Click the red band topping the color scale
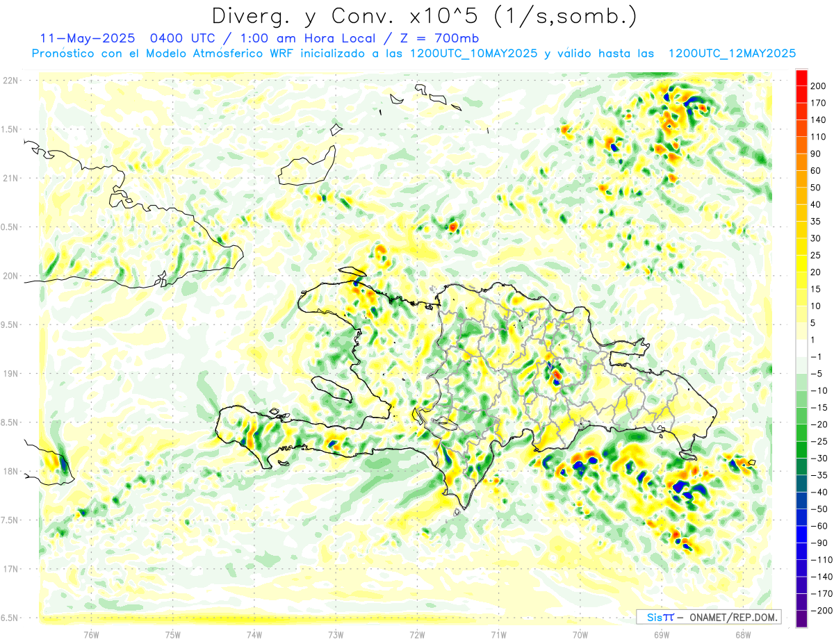This screenshot has width=834, height=644. coord(801,77)
